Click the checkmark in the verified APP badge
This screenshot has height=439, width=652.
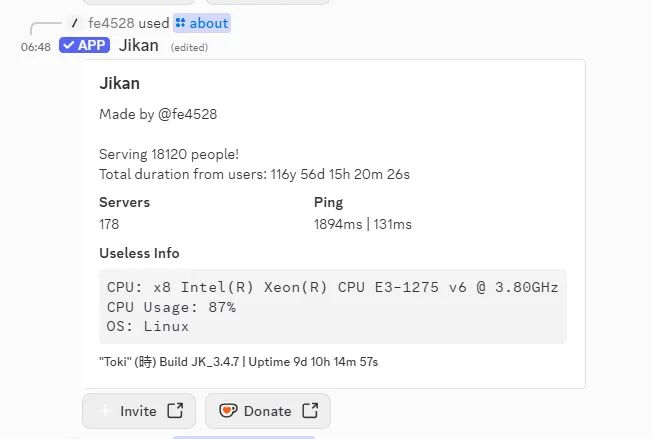click(69, 45)
